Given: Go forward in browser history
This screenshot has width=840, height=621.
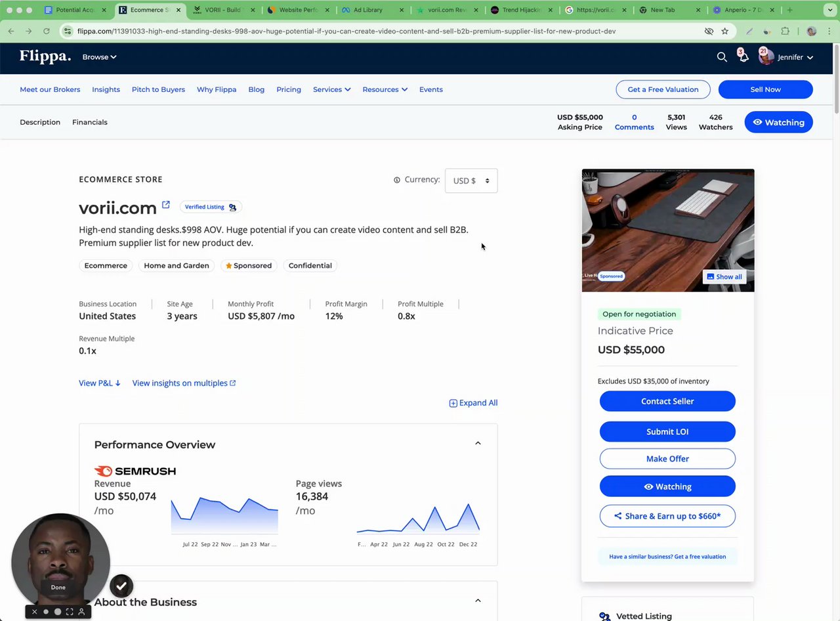Looking at the screenshot, I should (x=28, y=31).
